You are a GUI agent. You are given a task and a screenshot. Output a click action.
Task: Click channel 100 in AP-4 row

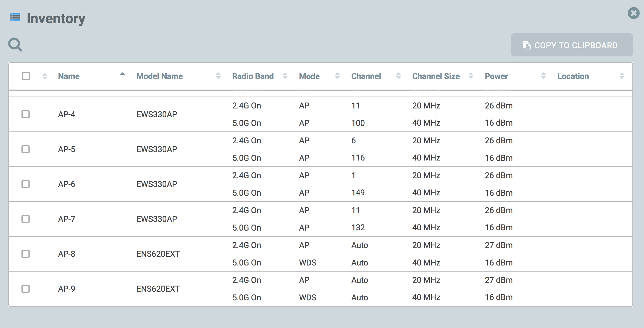[358, 123]
